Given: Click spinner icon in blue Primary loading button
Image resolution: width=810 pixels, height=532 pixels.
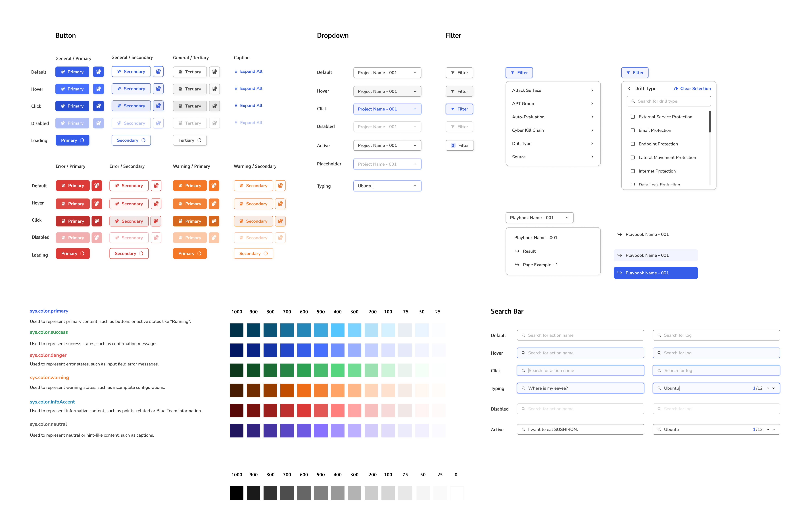Looking at the screenshot, I should [x=82, y=140].
